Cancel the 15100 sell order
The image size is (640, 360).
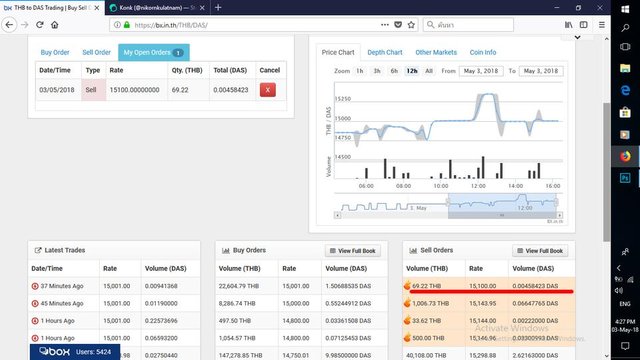(x=268, y=90)
